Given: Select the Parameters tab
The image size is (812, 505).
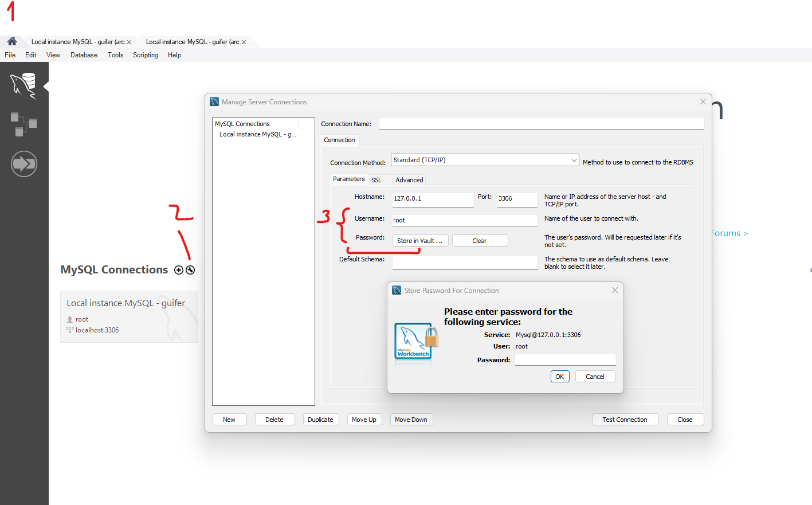Looking at the screenshot, I should (349, 179).
